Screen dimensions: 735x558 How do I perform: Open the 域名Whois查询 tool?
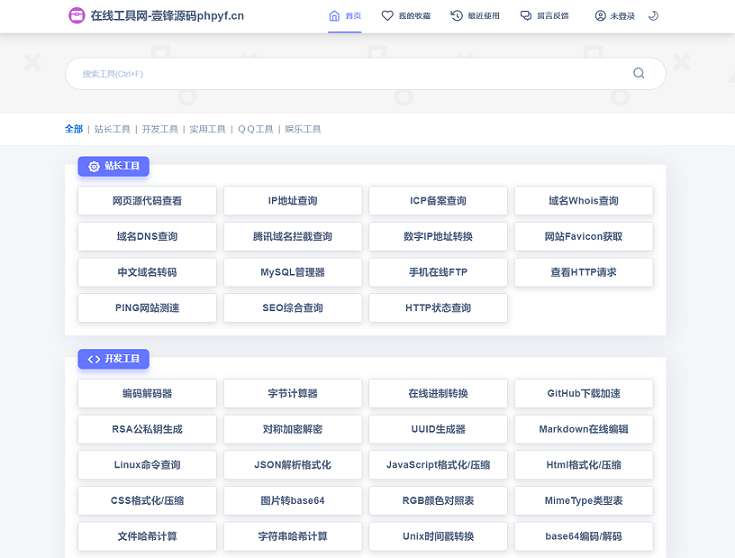[584, 201]
